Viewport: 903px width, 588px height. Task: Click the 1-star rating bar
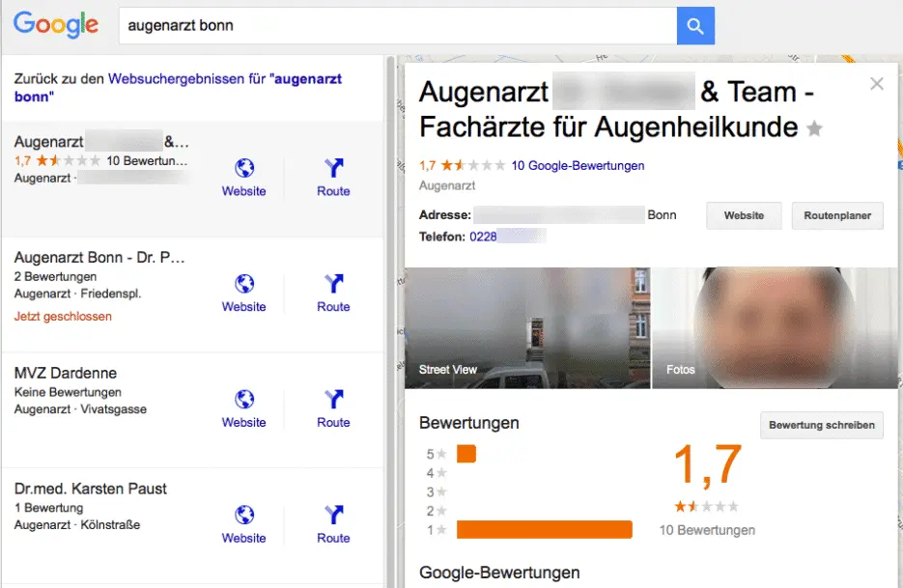pyautogui.click(x=545, y=529)
